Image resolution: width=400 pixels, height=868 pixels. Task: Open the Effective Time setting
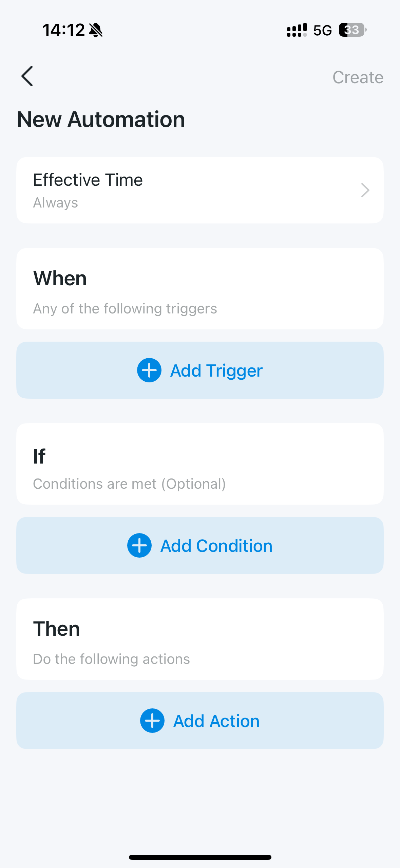tap(88, 180)
